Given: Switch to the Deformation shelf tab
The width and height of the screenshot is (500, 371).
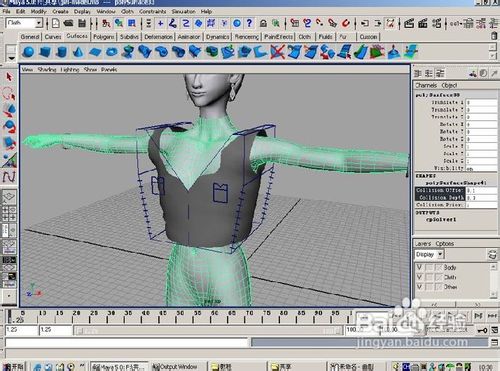Looking at the screenshot, I should coord(158,37).
